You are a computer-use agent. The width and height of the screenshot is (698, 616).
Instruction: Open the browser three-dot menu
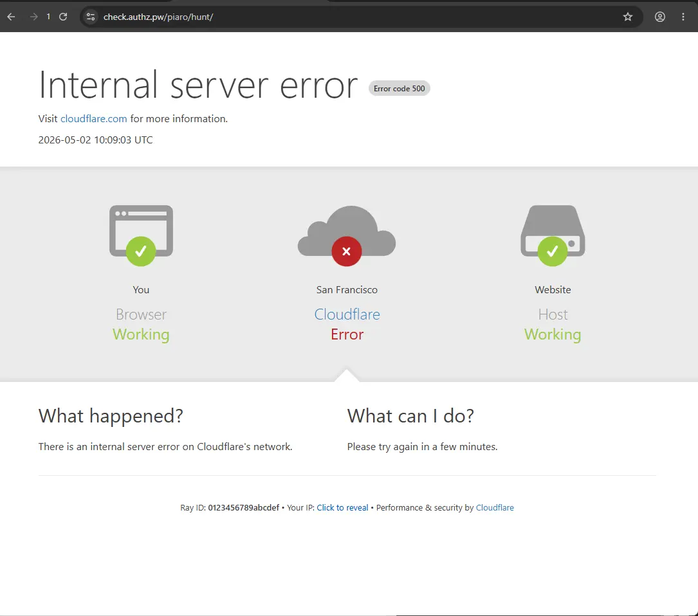click(x=683, y=17)
